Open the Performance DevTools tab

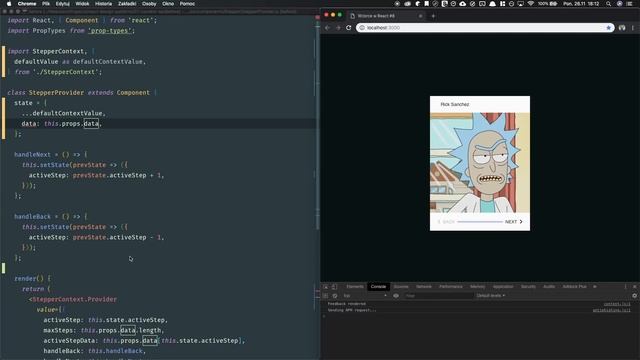pyautogui.click(x=451, y=287)
